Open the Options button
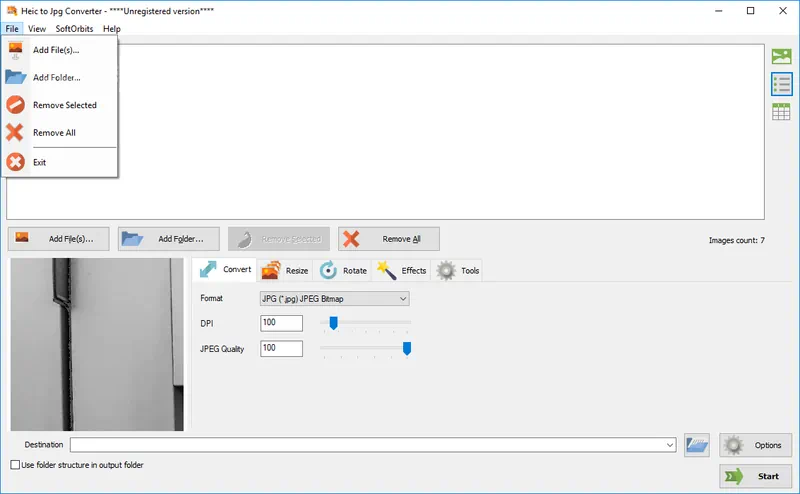 pyautogui.click(x=756, y=445)
